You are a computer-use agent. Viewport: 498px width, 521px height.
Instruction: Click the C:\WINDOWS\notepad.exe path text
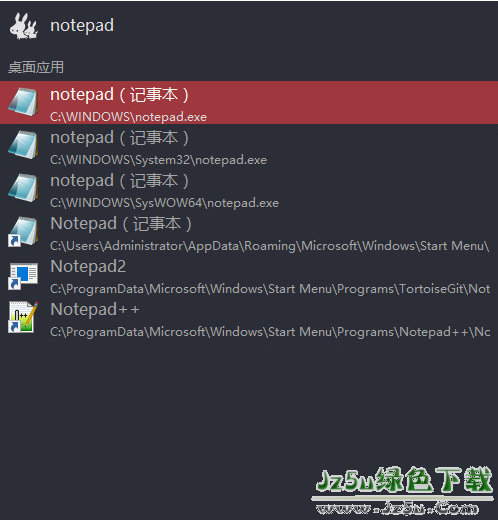coord(128,117)
